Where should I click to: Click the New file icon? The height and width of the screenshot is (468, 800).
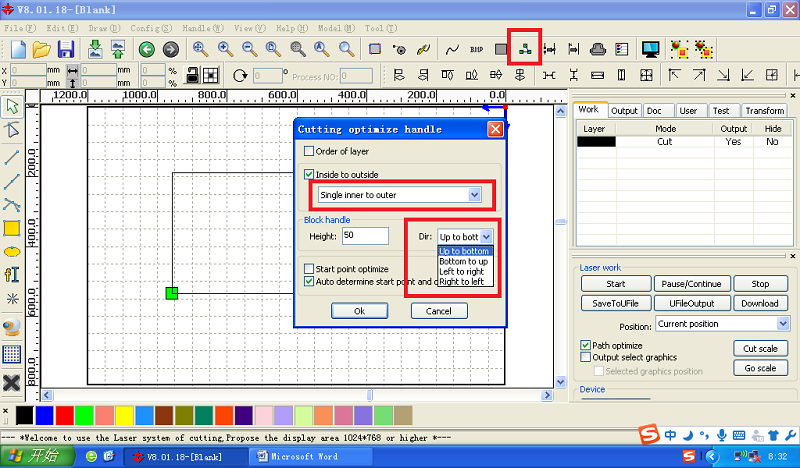pyautogui.click(x=18, y=50)
